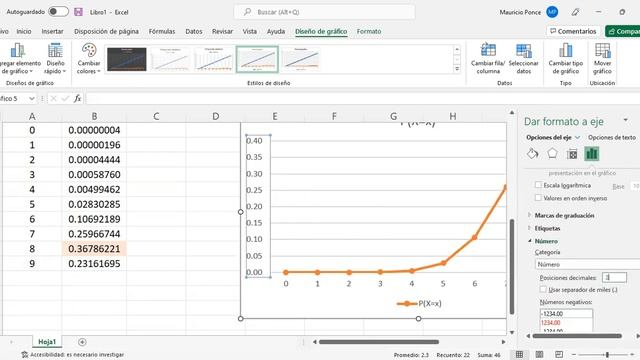Screen dimensions: 640x360
Task: Click the zoom slider handle
Action: [x=607, y=355]
